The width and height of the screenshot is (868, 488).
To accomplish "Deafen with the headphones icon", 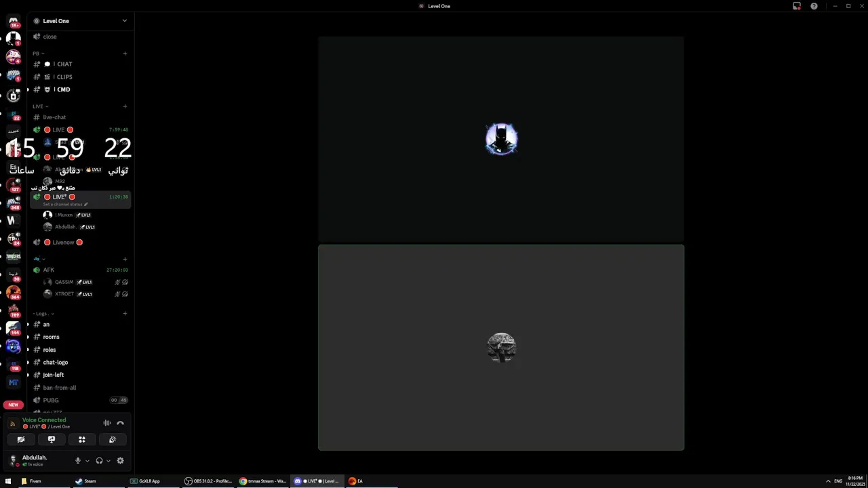I will pos(99,461).
